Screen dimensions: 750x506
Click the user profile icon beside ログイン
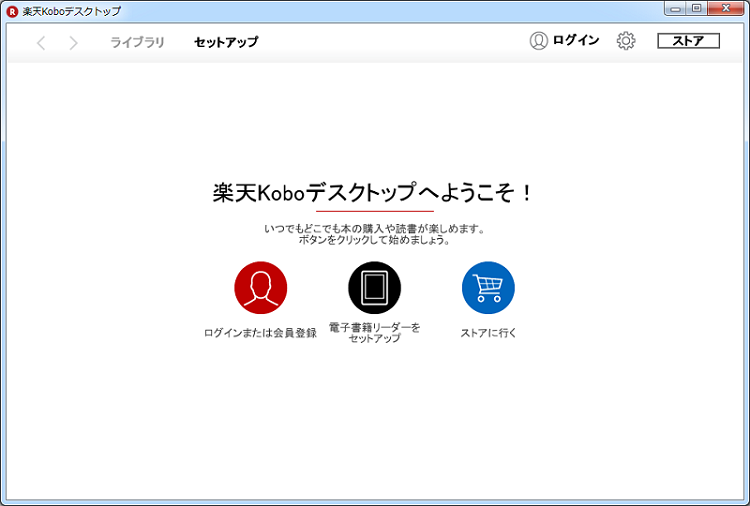click(539, 41)
